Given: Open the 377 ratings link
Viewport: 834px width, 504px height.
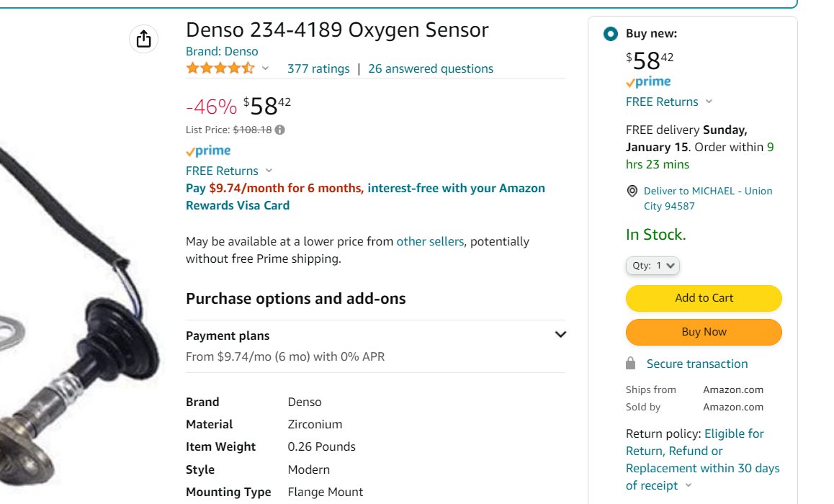Looking at the screenshot, I should click(x=318, y=68).
